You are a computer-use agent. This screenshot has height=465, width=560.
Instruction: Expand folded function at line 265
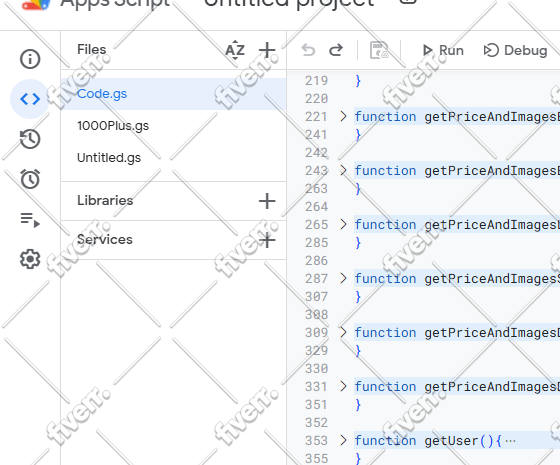(343, 224)
